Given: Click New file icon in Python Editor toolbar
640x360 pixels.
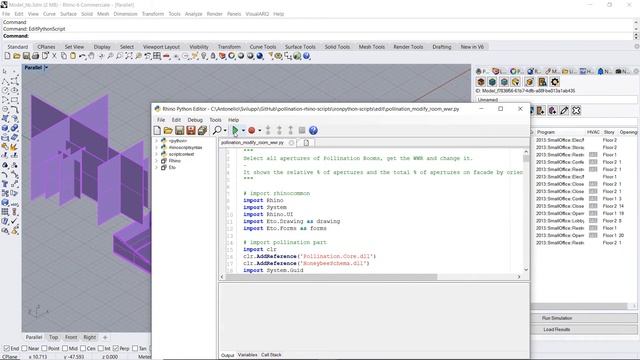Looking at the screenshot, I should click(x=157, y=130).
